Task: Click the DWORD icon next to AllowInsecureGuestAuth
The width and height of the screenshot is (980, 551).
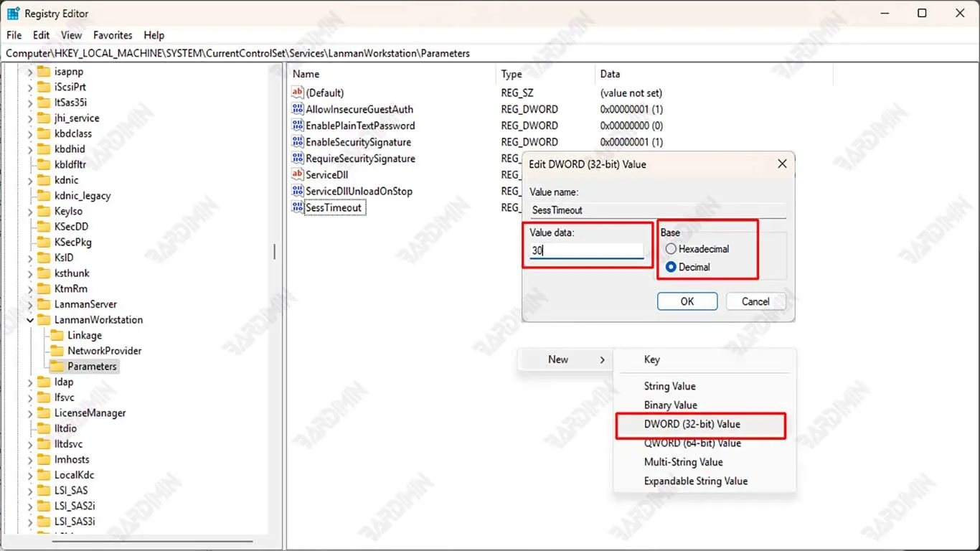Action: click(x=298, y=109)
